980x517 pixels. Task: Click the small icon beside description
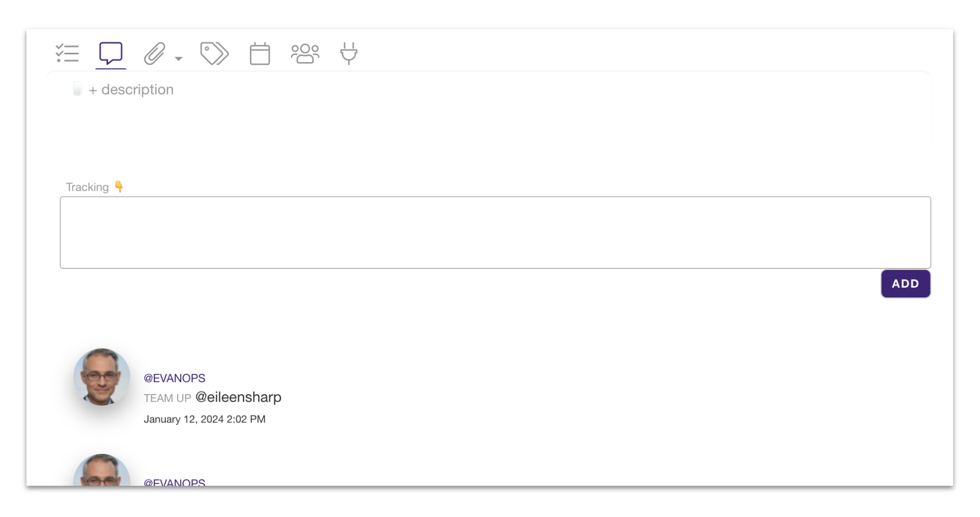(77, 89)
